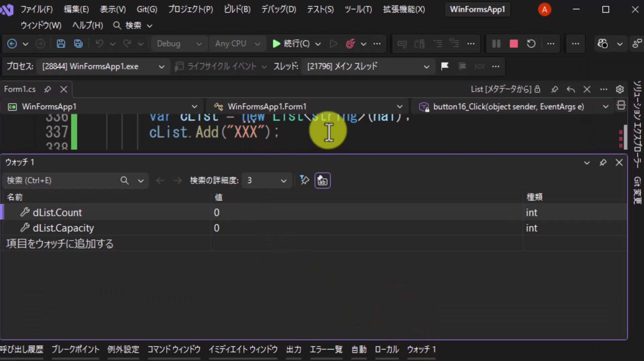Pin the Watch 1 panel

(x=603, y=162)
